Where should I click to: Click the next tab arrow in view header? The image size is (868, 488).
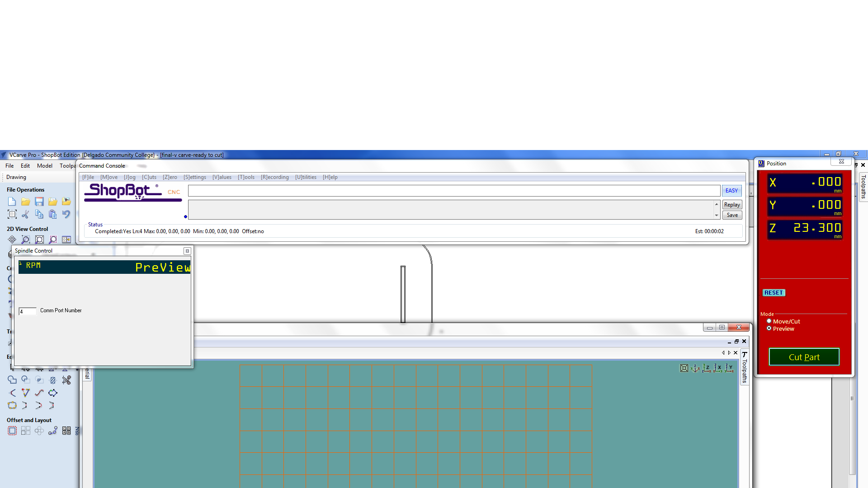coord(729,353)
